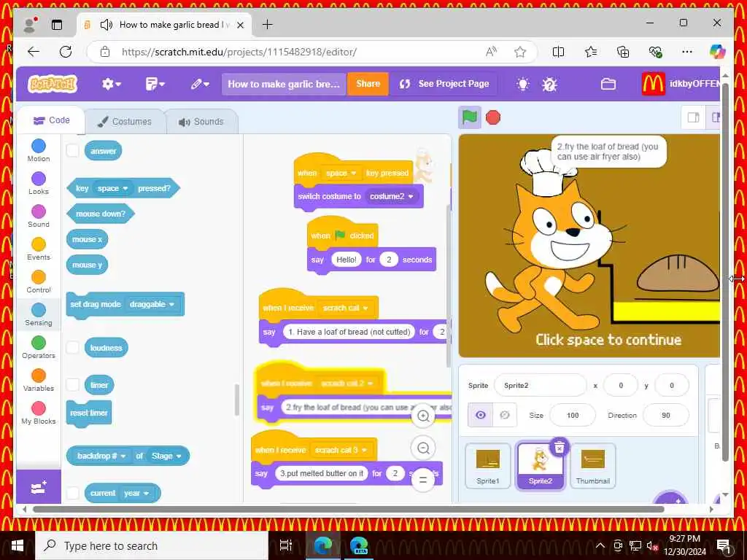Open the Windows Start menu
The image size is (747, 560).
click(x=18, y=545)
